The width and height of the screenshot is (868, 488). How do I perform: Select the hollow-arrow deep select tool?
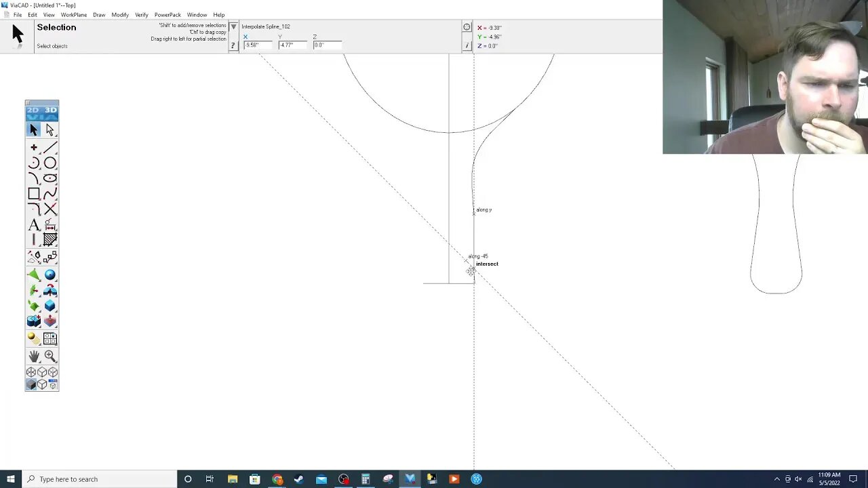tap(50, 130)
